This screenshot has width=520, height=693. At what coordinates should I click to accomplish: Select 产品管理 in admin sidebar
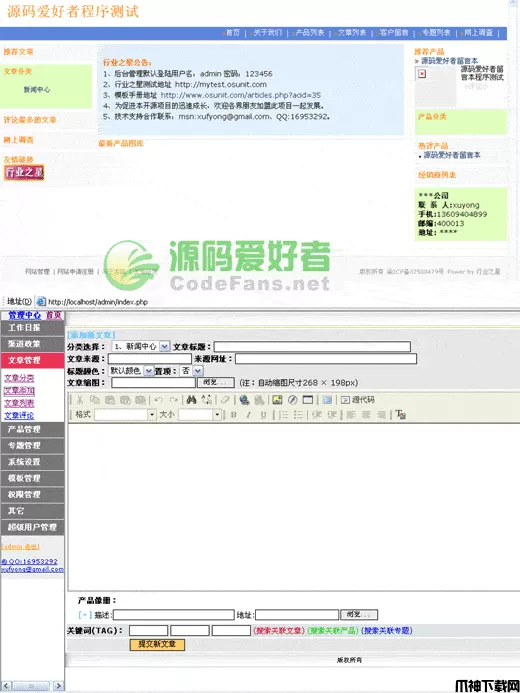(32, 430)
